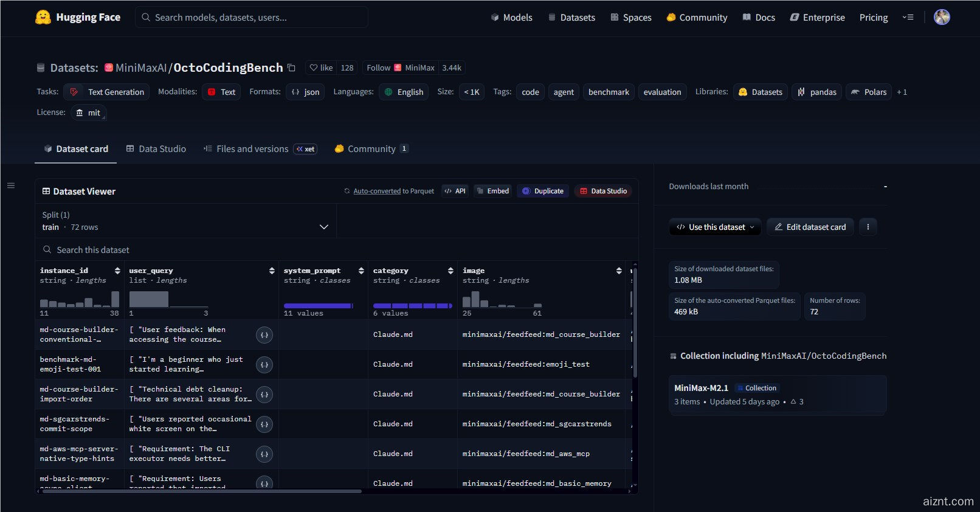Sort the category column with arrows

[450, 271]
